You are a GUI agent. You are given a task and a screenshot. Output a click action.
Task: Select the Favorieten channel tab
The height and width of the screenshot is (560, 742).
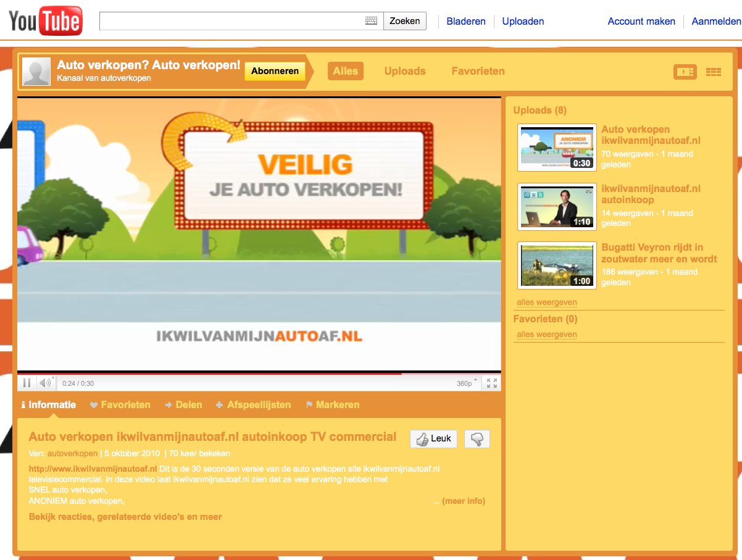click(x=478, y=71)
